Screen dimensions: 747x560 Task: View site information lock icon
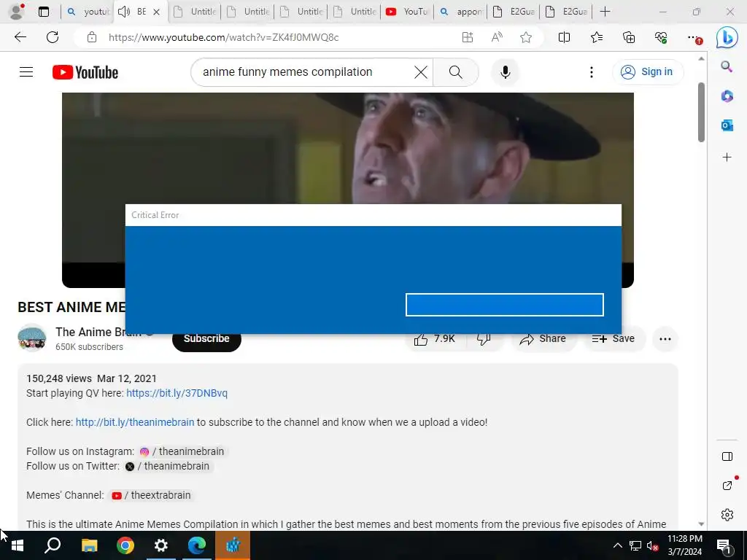coord(92,38)
